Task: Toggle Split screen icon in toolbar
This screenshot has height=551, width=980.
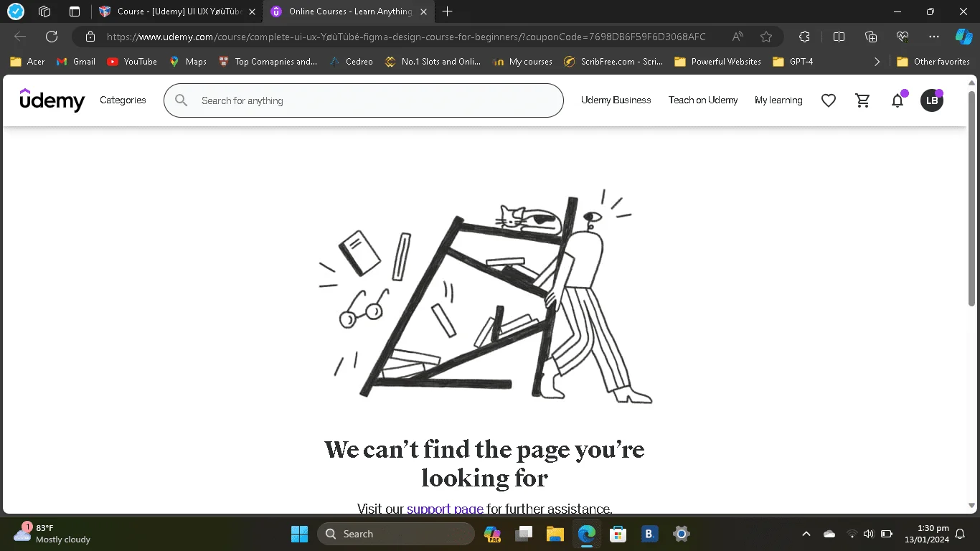Action: pos(839,37)
